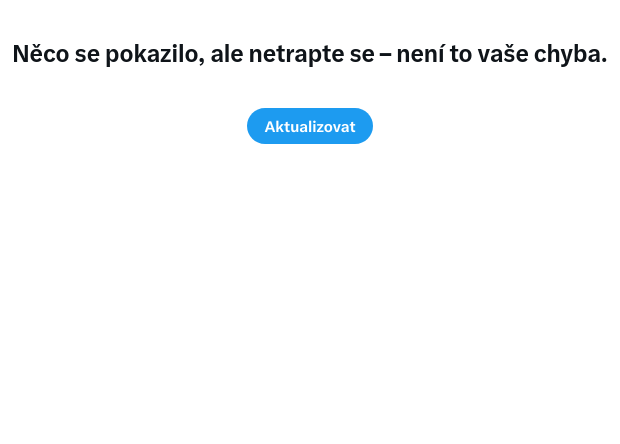Click the Aktualizovat button

pos(310,126)
